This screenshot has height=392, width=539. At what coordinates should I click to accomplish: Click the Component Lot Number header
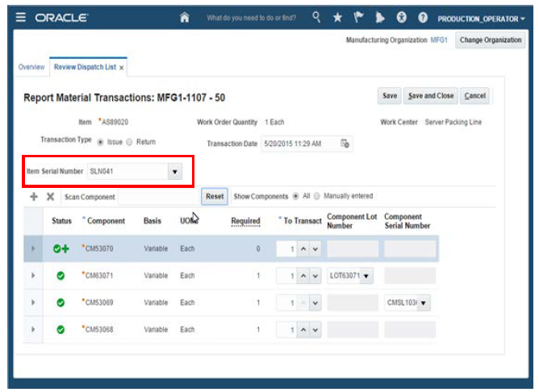pos(352,221)
